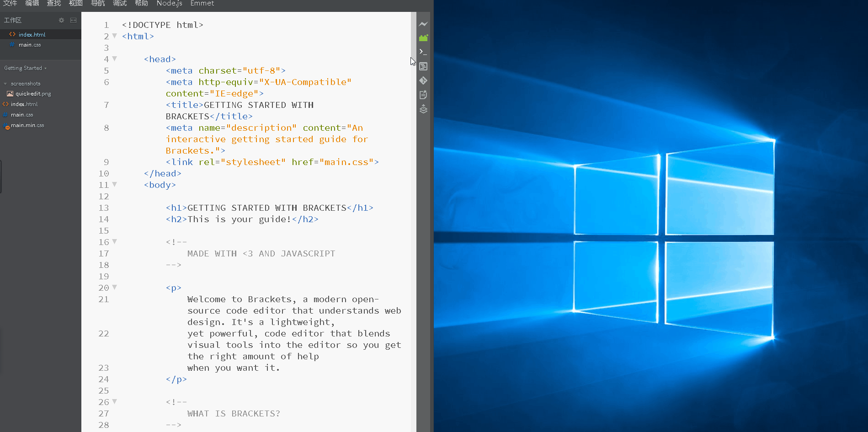Click the notes document icon
Screen dimensions: 868x432
pos(423,95)
